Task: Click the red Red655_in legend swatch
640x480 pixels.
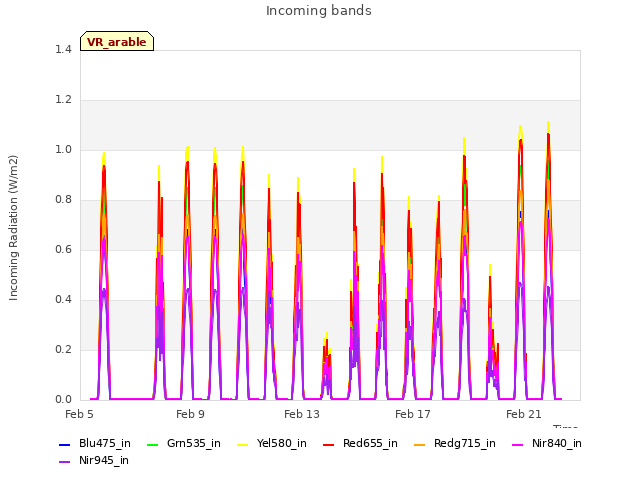Action: [329, 444]
